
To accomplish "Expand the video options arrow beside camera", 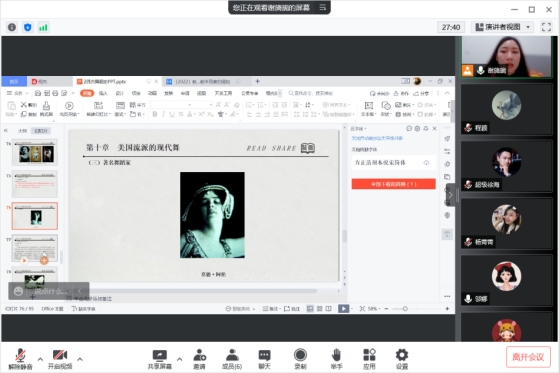I will [80, 359].
